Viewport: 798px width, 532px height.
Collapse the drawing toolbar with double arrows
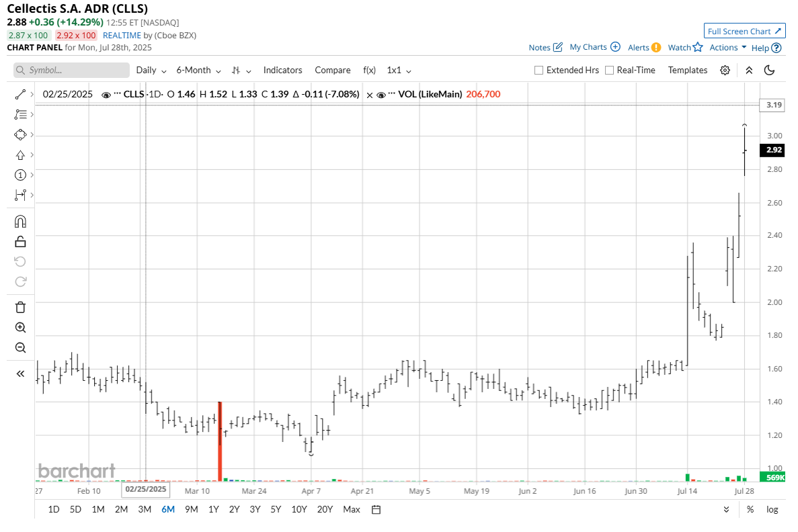[20, 374]
